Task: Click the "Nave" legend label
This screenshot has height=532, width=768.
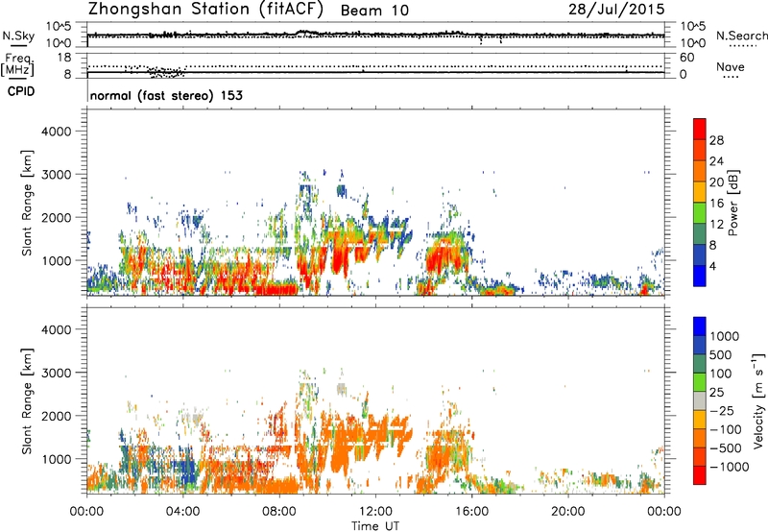Action: click(x=731, y=66)
